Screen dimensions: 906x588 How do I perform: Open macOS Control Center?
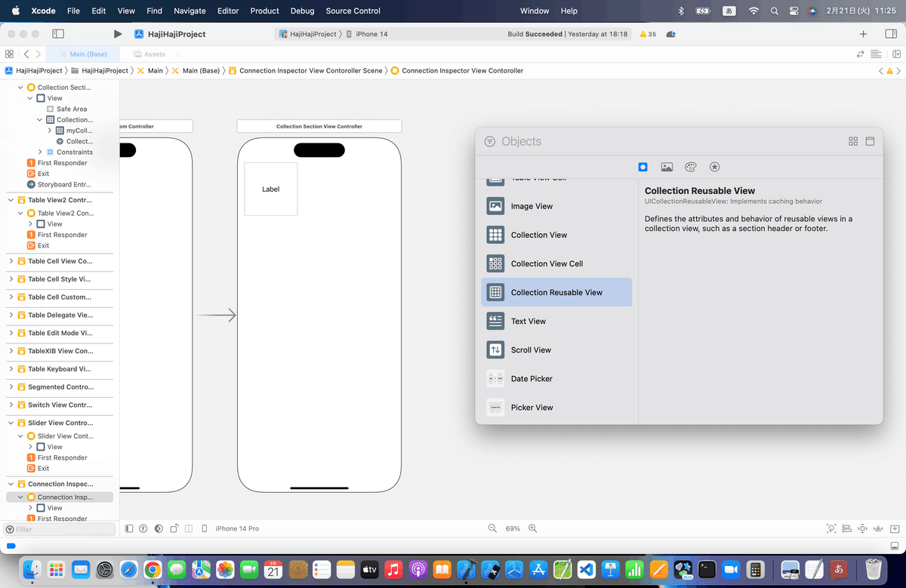(792, 11)
